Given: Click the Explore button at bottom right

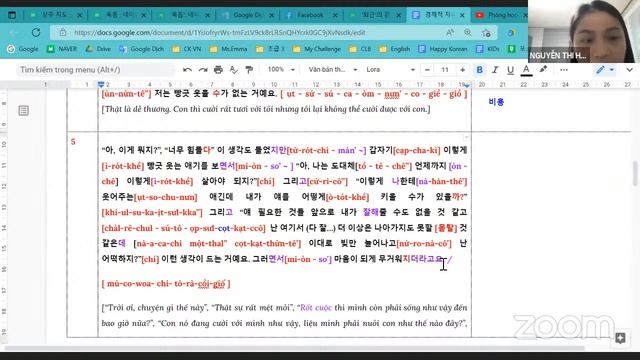Looking at the screenshot, I should 620,338.
